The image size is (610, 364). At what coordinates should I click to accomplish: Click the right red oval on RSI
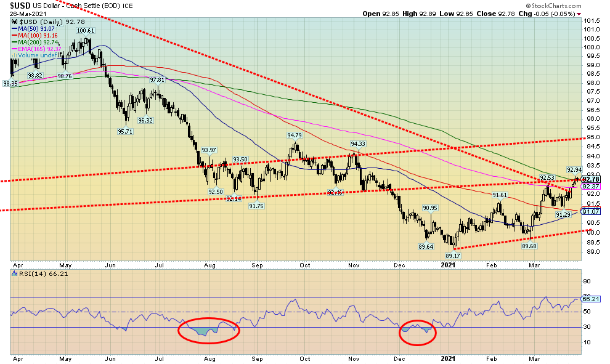tap(418, 333)
